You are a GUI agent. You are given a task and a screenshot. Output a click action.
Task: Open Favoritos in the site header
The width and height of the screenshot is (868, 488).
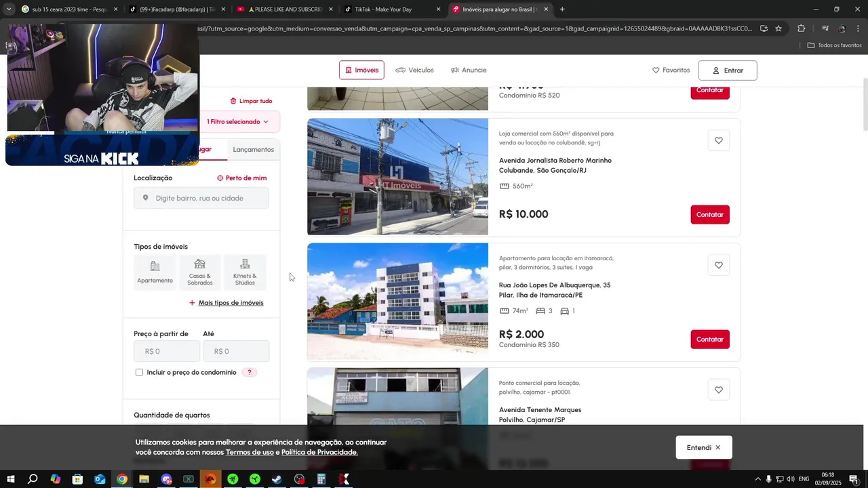671,70
